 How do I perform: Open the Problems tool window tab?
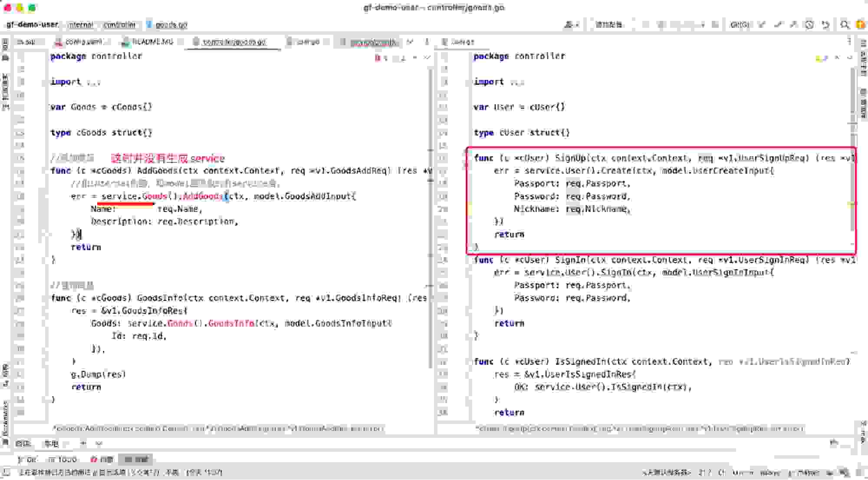(102, 459)
